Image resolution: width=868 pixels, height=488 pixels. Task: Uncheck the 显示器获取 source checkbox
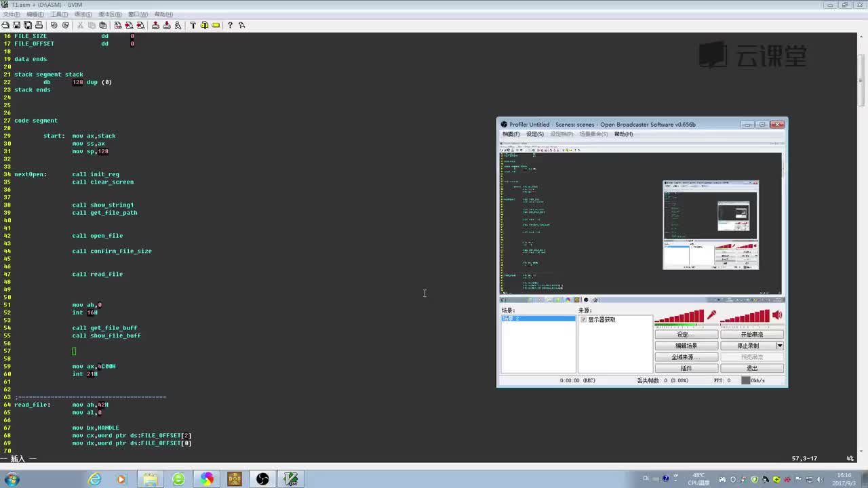pos(583,319)
